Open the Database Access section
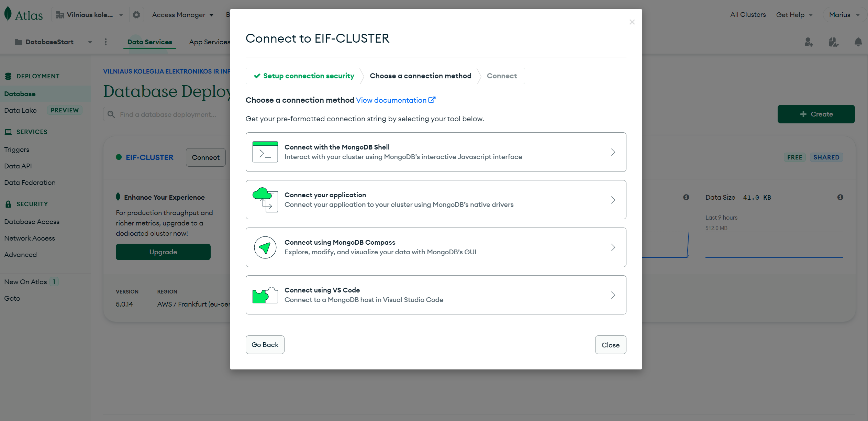868x421 pixels. (32, 222)
